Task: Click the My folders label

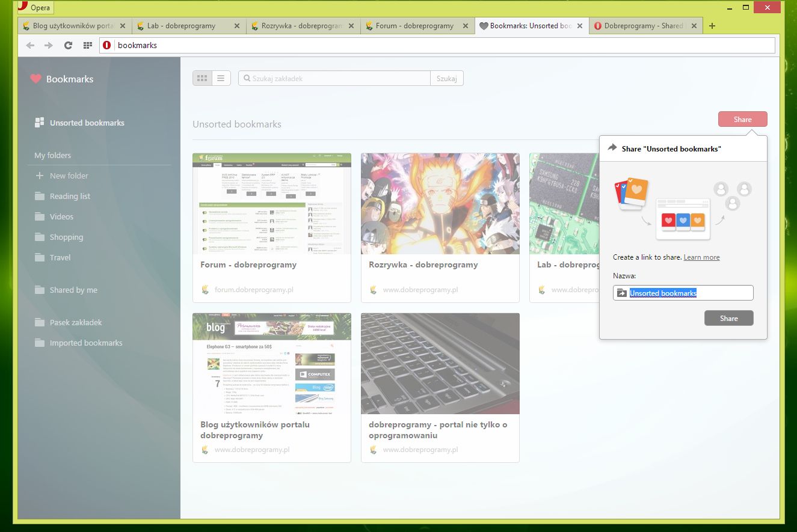Action: pos(52,155)
